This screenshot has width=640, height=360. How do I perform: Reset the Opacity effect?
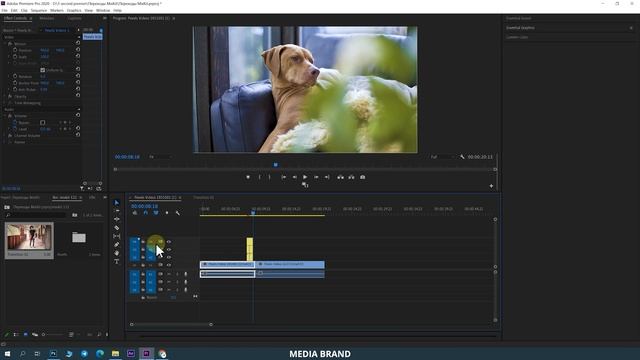(x=78, y=95)
